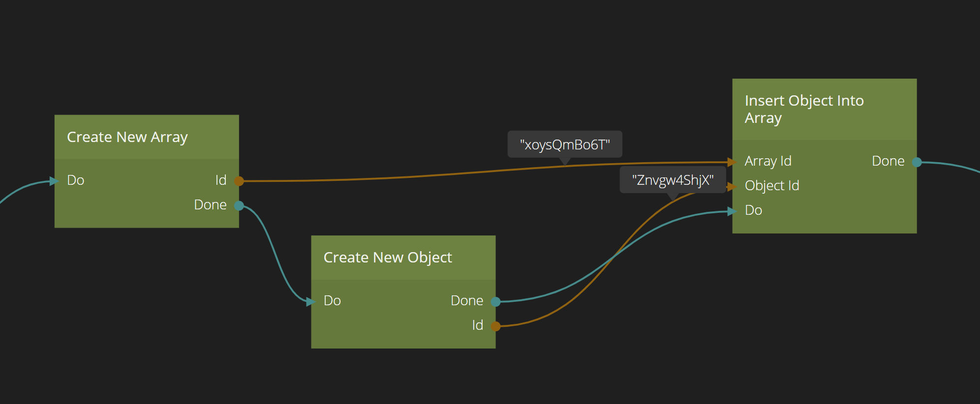This screenshot has height=404, width=980.
Task: Click the Done output port on Insert Object Into Array
Action: coord(917,162)
